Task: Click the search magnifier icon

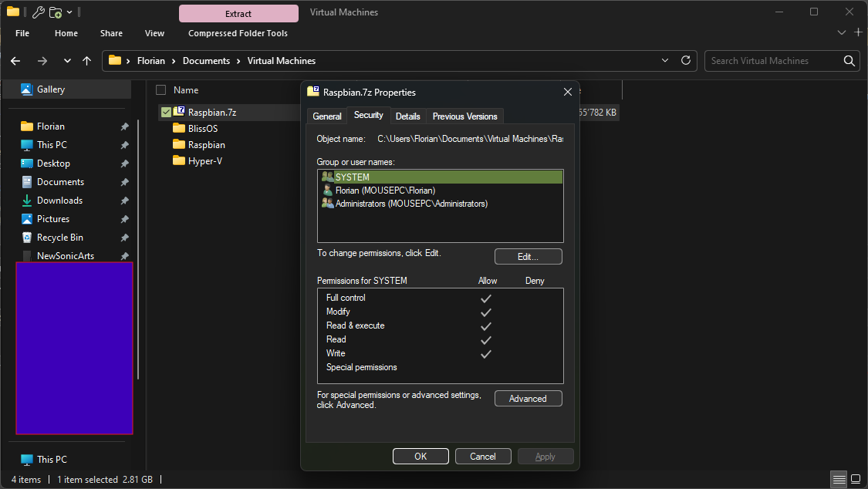Action: (x=849, y=61)
